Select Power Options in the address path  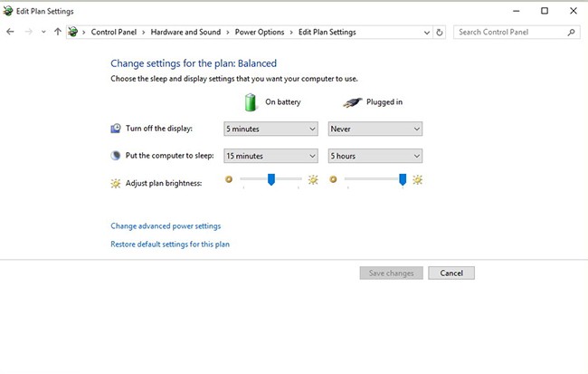tap(260, 32)
